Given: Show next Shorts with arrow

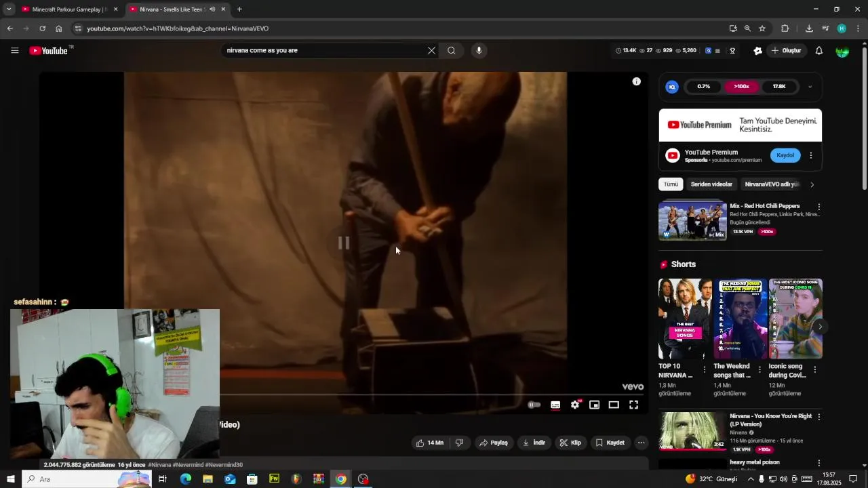Looking at the screenshot, I should pyautogui.click(x=820, y=327).
